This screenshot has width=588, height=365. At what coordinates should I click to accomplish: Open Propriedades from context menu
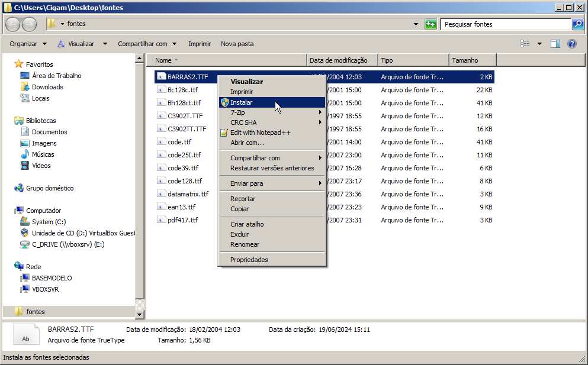[x=272, y=260]
